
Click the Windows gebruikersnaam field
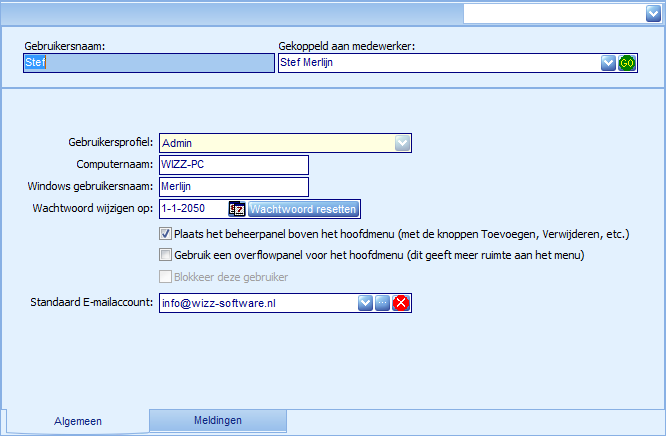233,187
